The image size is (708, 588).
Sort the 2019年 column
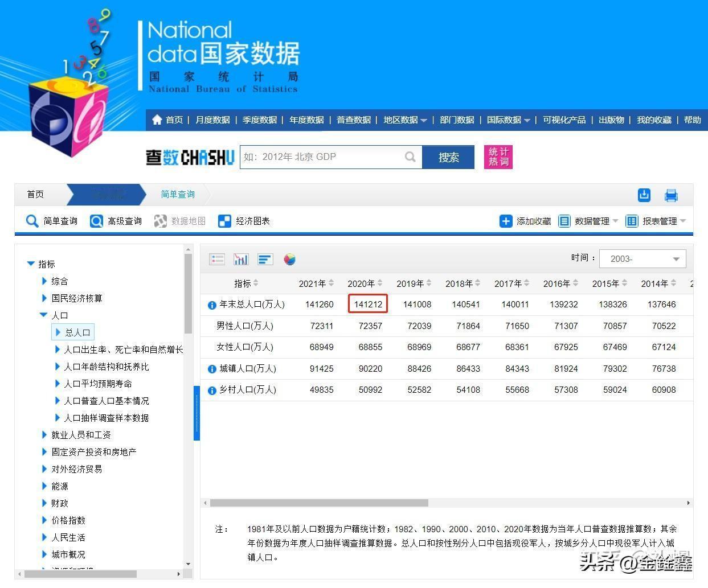click(x=429, y=283)
